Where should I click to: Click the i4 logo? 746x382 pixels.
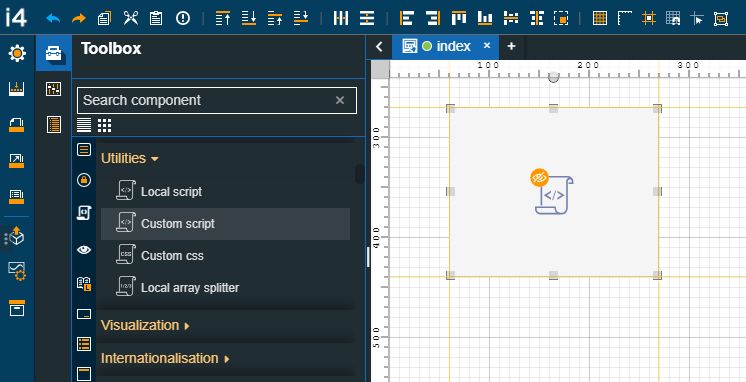pyautogui.click(x=16, y=18)
